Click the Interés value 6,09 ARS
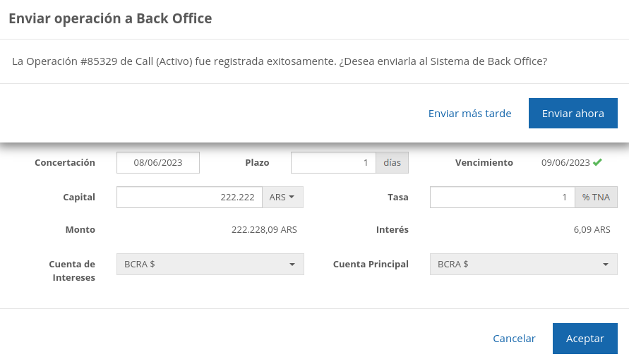Image resolution: width=629 pixels, height=364 pixels. [592, 230]
